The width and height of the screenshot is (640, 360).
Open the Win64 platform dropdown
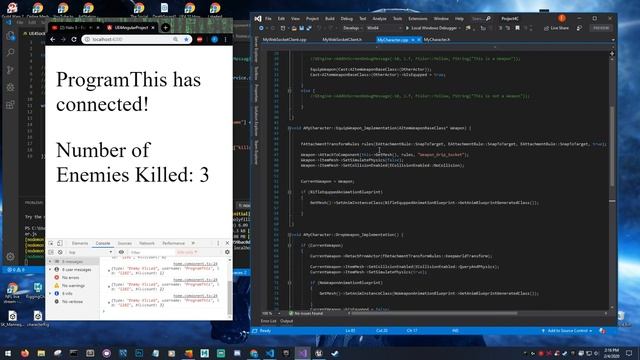(x=384, y=28)
